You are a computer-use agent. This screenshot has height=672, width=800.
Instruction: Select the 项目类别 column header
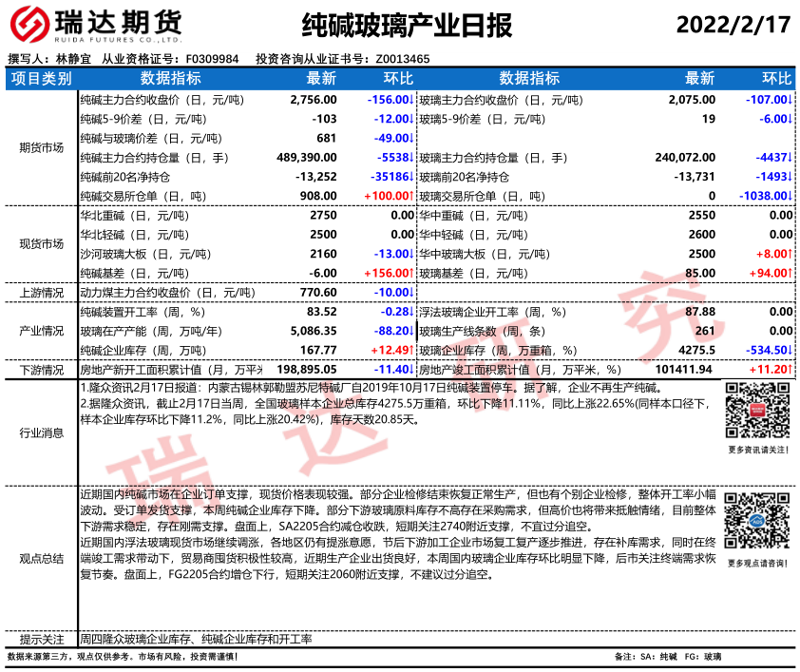[41, 78]
